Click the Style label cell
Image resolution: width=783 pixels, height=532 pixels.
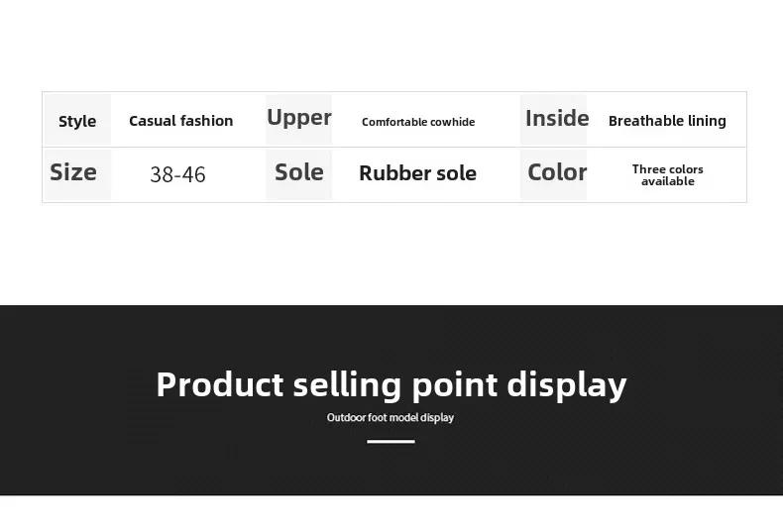pos(77,120)
